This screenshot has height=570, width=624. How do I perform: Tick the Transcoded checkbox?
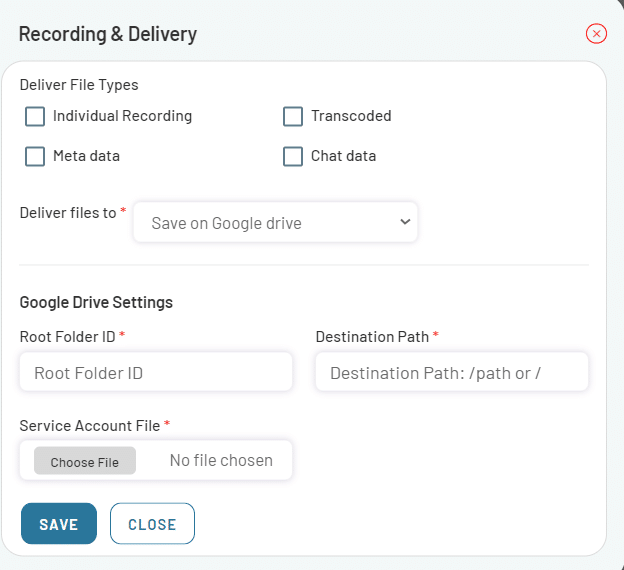293,116
